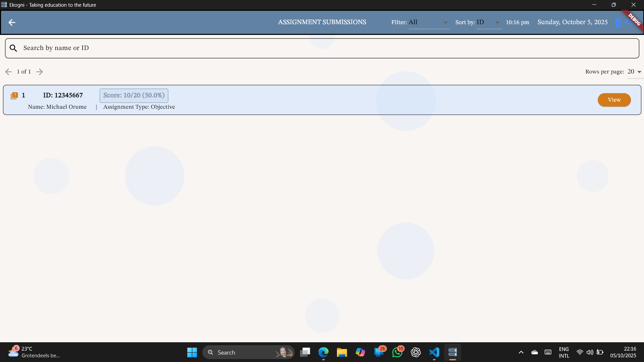Image resolution: width=644 pixels, height=362 pixels.
Task: Expand hidden icons in the system tray
Action: [521, 352]
